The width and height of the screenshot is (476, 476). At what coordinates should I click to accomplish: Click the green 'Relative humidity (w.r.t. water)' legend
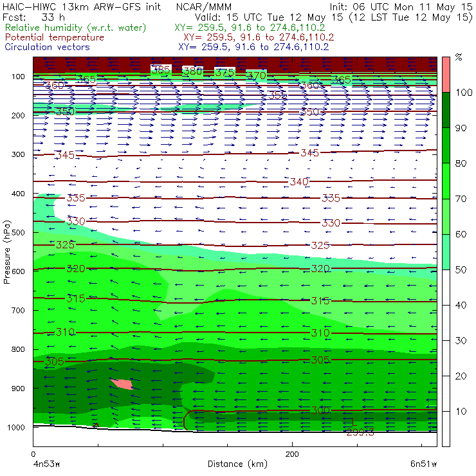click(76, 28)
